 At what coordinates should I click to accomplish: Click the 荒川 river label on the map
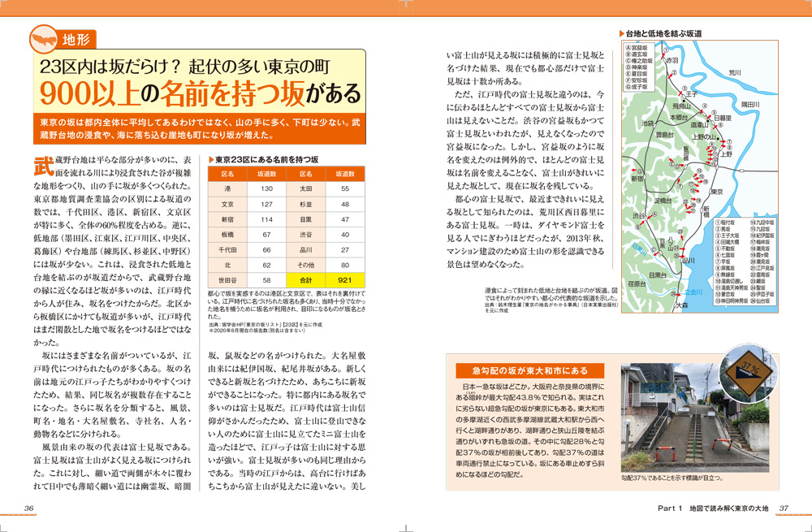point(734,72)
